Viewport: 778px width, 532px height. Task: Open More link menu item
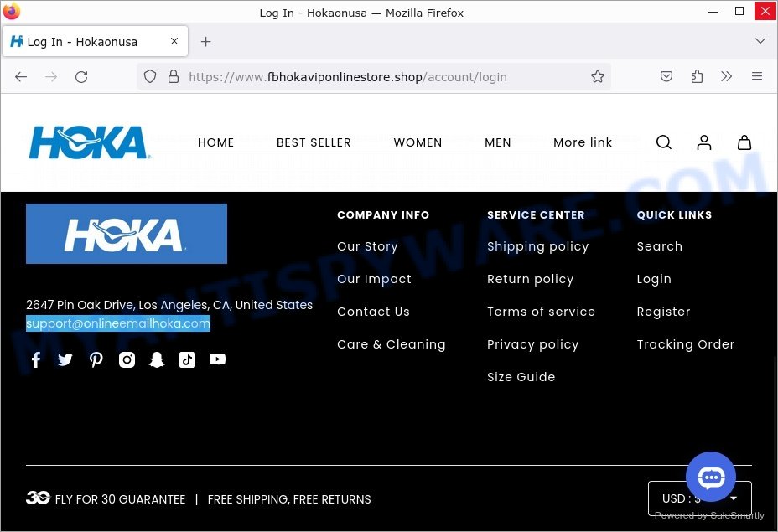pyautogui.click(x=583, y=142)
